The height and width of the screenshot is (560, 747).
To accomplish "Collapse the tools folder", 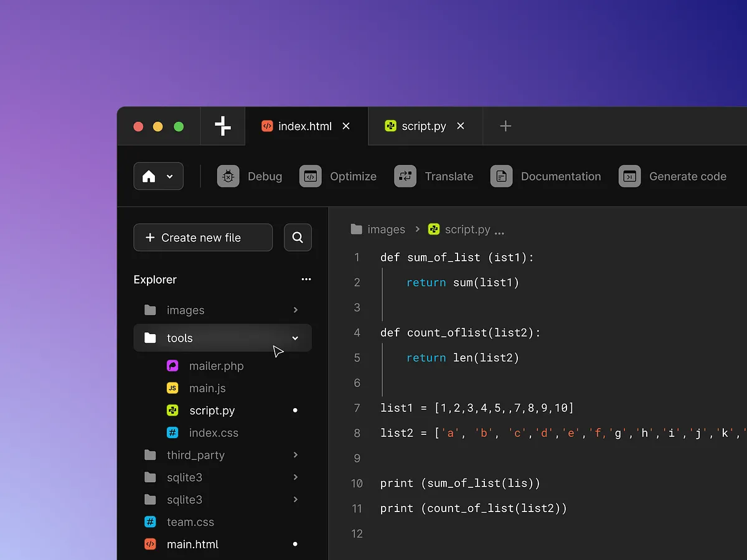I will pyautogui.click(x=295, y=338).
